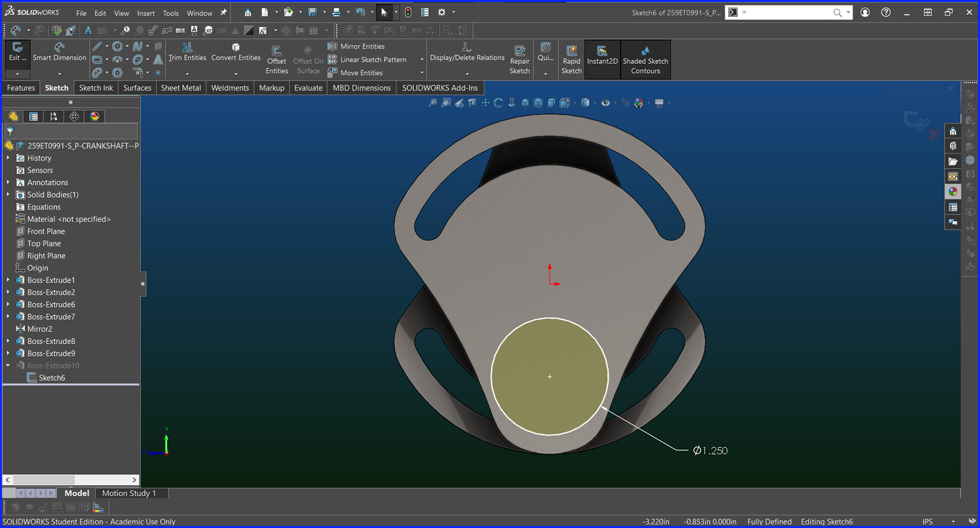This screenshot has width=980, height=528.
Task: Select the Circle sketch tool
Action: click(117, 46)
